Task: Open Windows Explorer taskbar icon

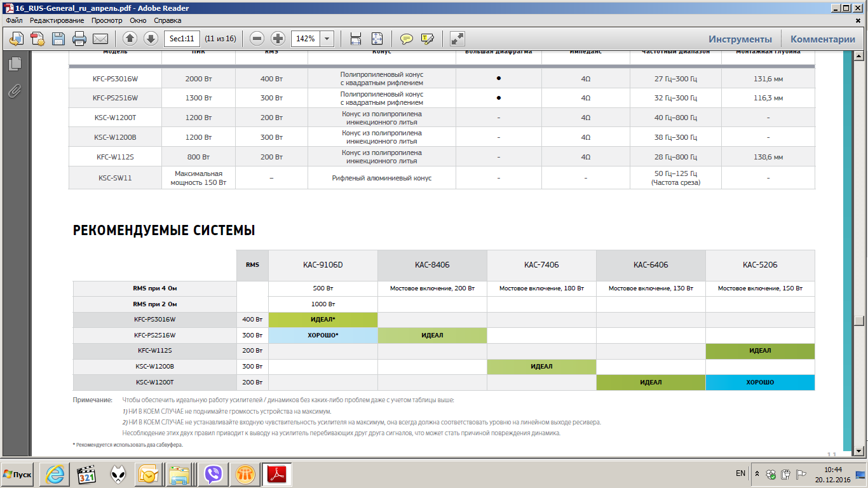Action: point(181,474)
